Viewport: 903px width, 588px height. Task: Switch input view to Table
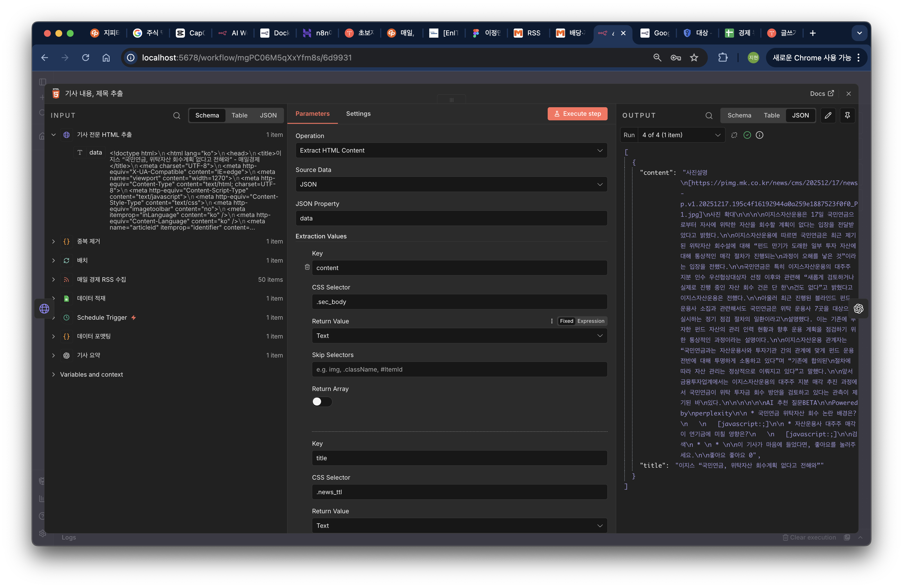tap(239, 115)
